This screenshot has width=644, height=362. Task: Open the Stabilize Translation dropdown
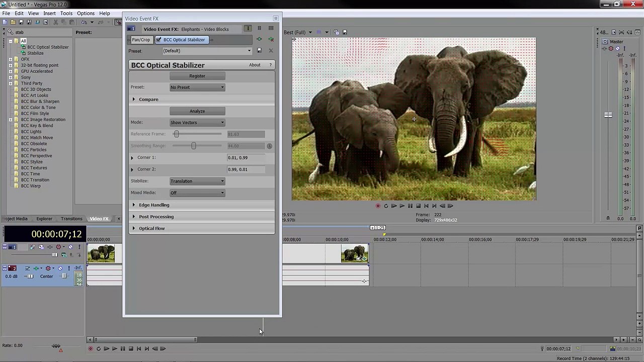(197, 181)
